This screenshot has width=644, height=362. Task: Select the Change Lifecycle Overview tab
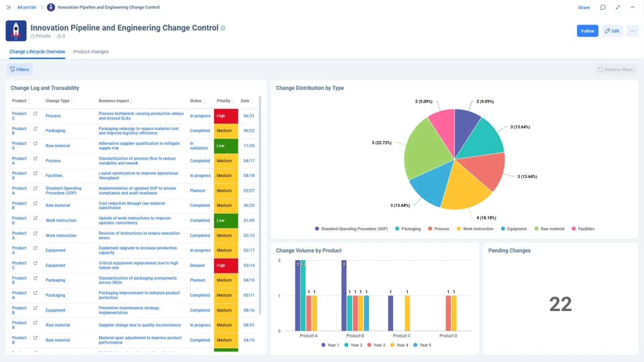point(37,52)
